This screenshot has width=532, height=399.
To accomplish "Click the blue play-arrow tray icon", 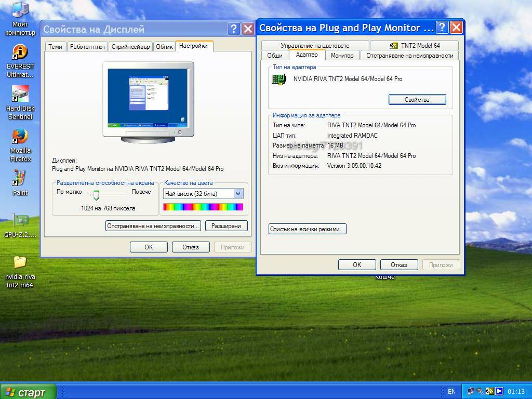I will 499,391.
